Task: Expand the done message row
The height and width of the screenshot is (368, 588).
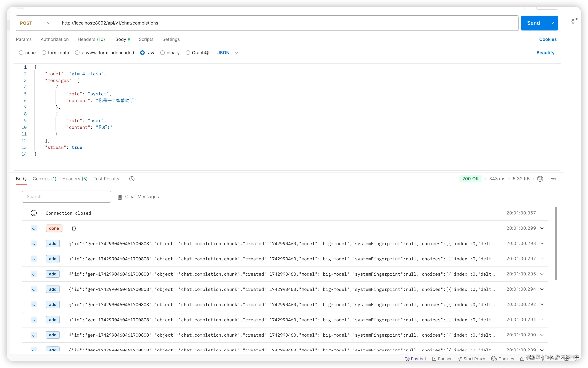Action: (542, 228)
